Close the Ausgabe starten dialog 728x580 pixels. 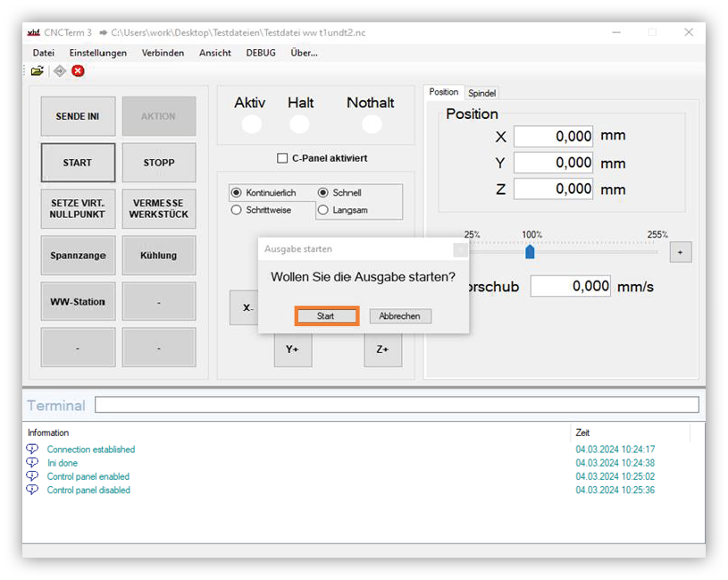point(460,250)
